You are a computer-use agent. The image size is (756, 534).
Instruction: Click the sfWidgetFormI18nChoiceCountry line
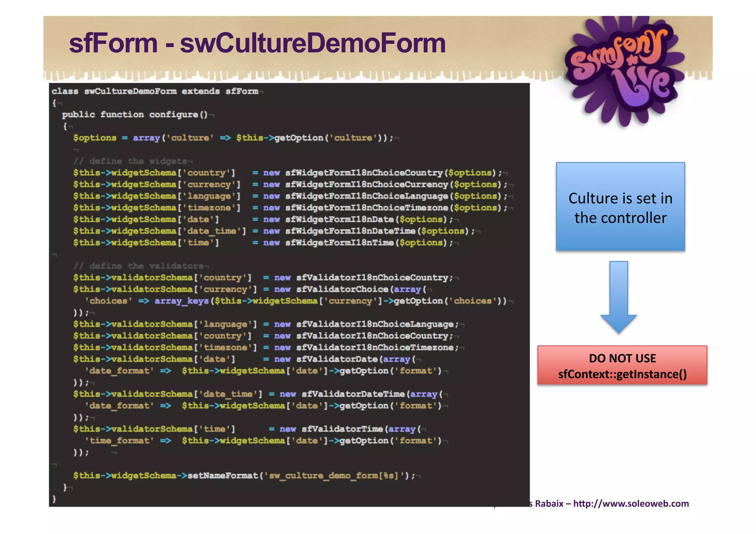[288, 173]
